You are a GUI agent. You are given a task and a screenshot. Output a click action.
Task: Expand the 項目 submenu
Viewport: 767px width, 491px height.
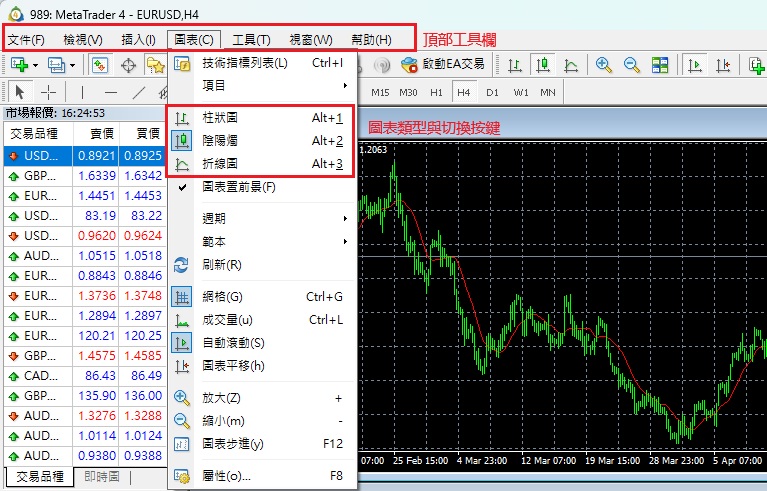click(x=261, y=86)
